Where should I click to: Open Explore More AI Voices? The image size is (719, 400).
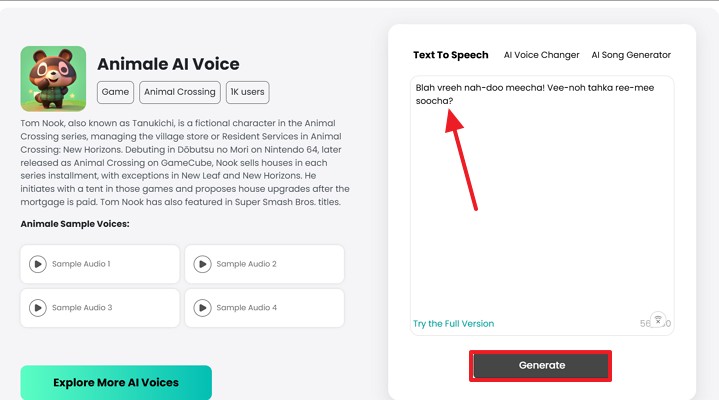tap(116, 382)
